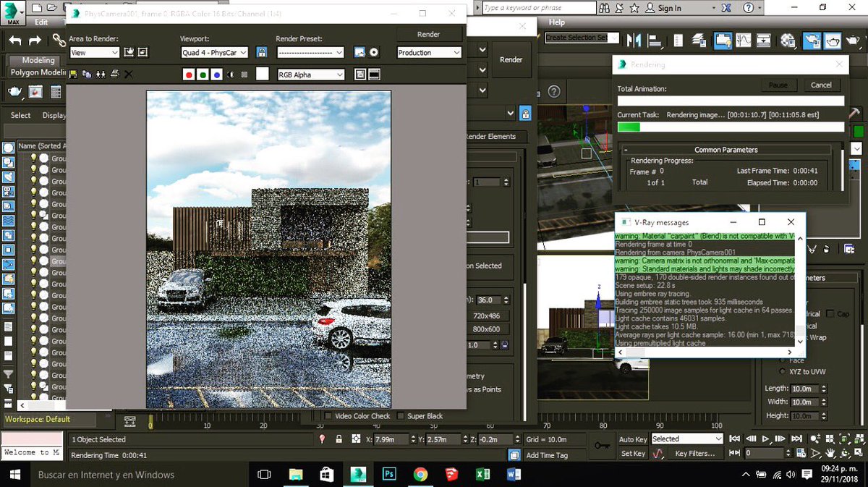868x487 pixels.
Task: Click the Redo arrow in main toolbar
Action: pos(35,41)
